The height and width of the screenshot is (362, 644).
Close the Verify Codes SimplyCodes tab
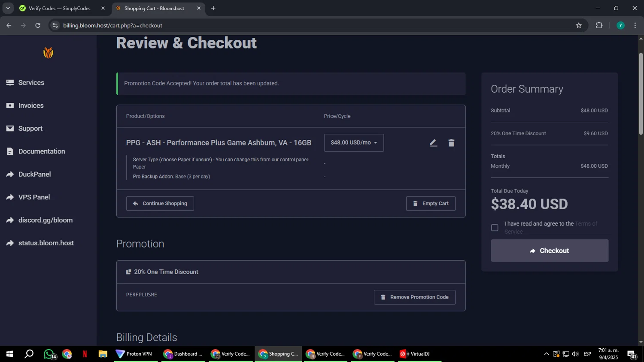(x=103, y=8)
